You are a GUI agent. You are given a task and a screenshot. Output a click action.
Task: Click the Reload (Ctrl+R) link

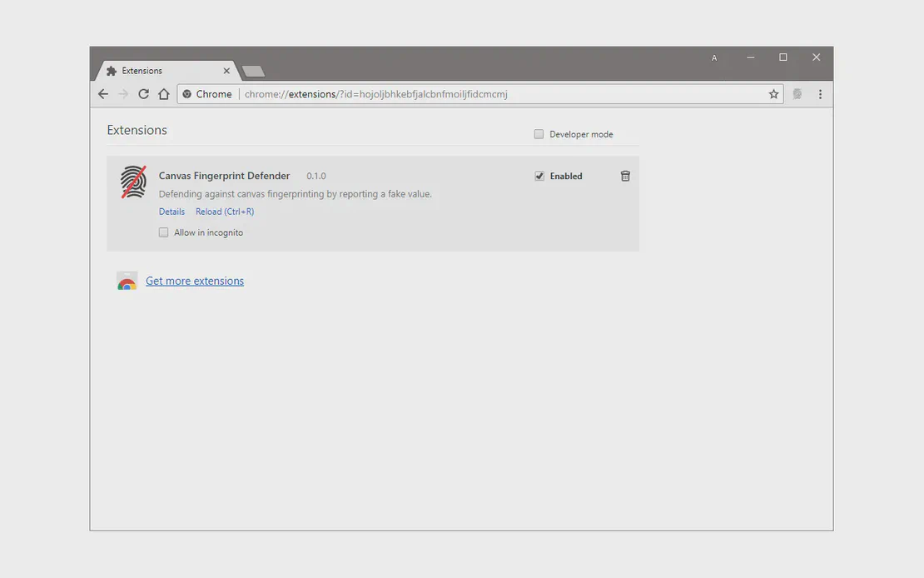(225, 212)
